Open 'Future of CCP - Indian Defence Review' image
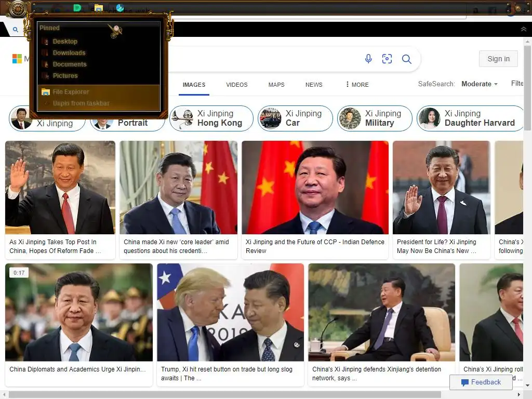532x399 pixels. coord(315,188)
